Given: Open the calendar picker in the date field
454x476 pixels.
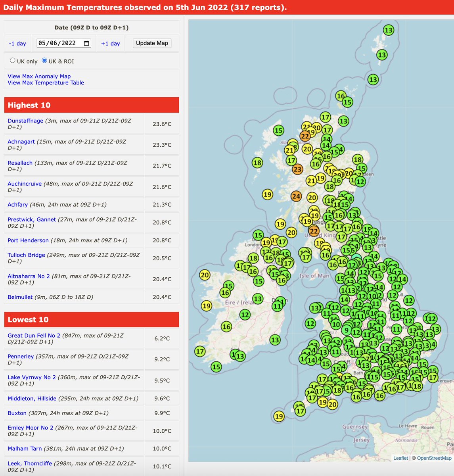Looking at the screenshot, I should (x=86, y=43).
